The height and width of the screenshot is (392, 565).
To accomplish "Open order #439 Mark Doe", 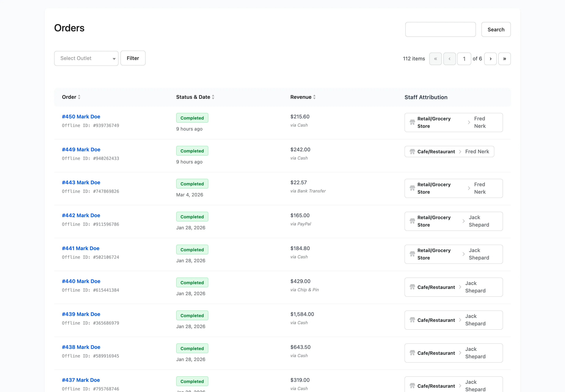I will click(81, 314).
